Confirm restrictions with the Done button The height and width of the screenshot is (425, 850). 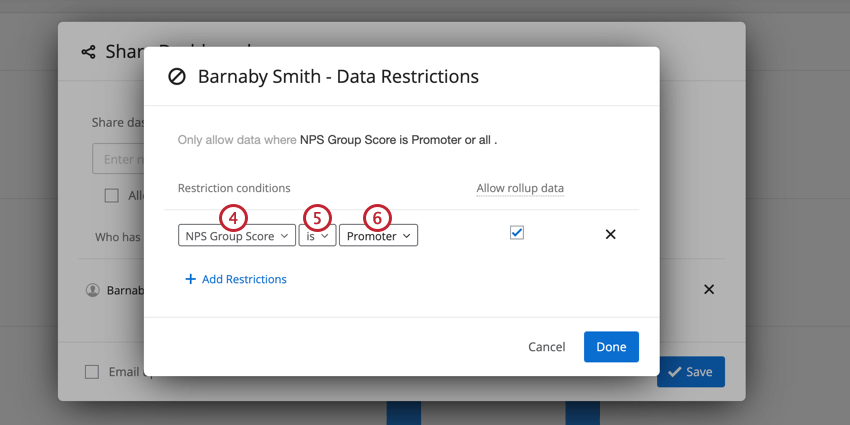611,346
